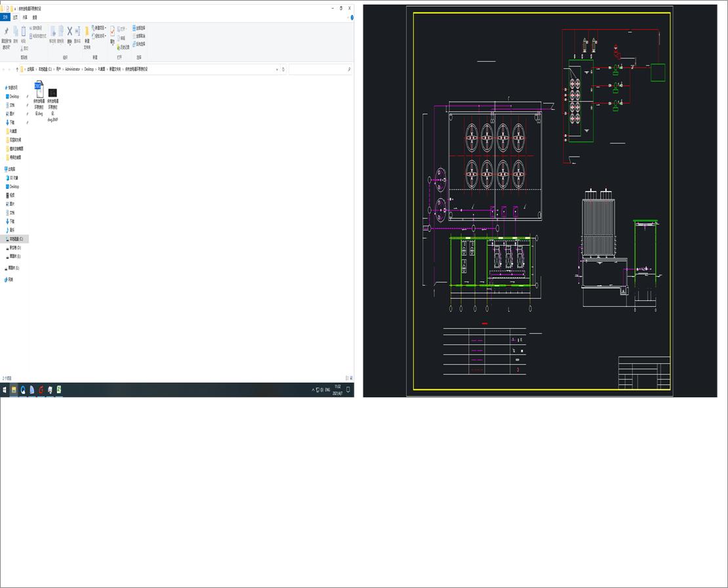Open Desktop under Quick access
Image resolution: width=728 pixels, height=588 pixels.
14,96
